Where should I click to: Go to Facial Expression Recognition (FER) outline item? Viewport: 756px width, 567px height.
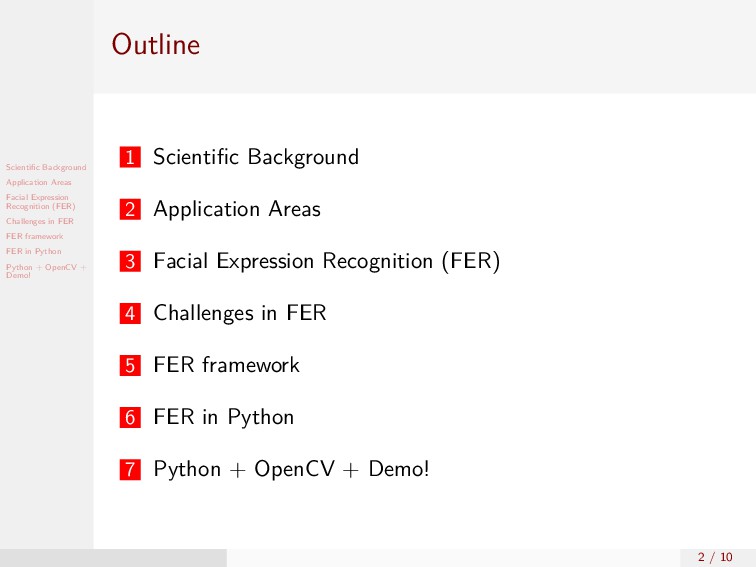(327, 261)
